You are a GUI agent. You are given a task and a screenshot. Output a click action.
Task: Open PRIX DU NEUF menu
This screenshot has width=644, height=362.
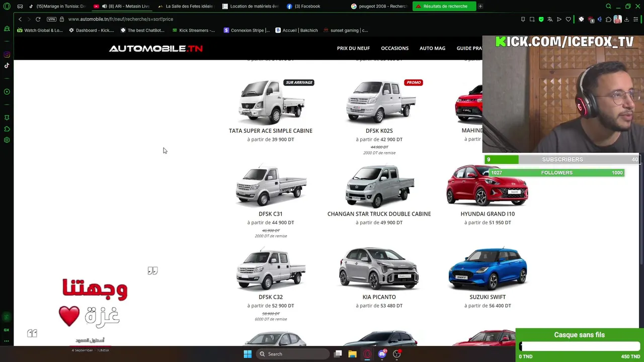[353, 48]
